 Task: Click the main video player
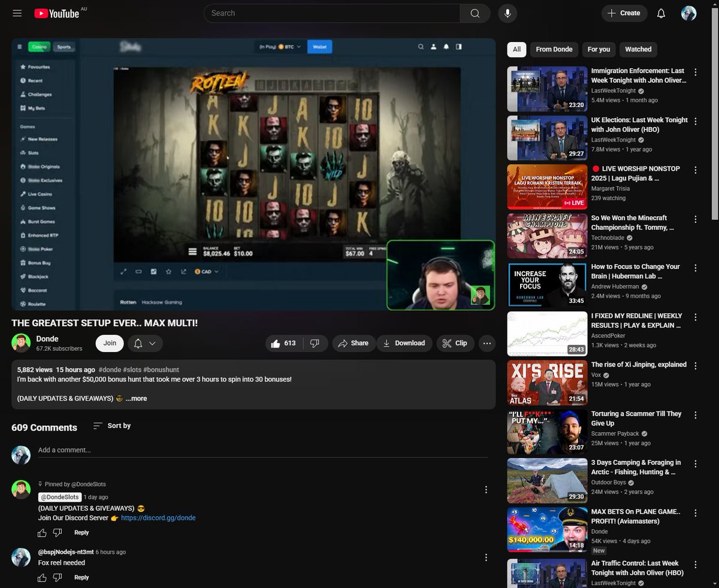point(253,174)
